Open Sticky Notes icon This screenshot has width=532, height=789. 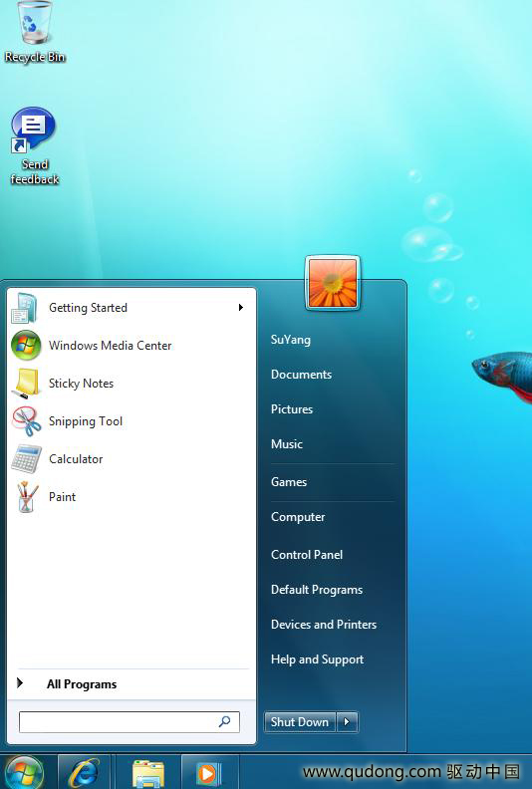point(26,384)
